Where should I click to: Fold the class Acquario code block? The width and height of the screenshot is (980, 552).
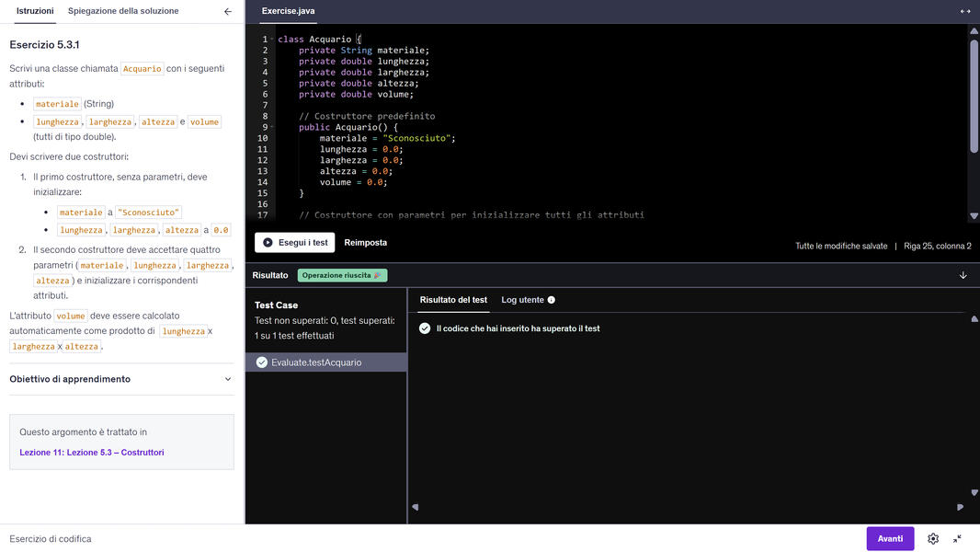point(272,40)
